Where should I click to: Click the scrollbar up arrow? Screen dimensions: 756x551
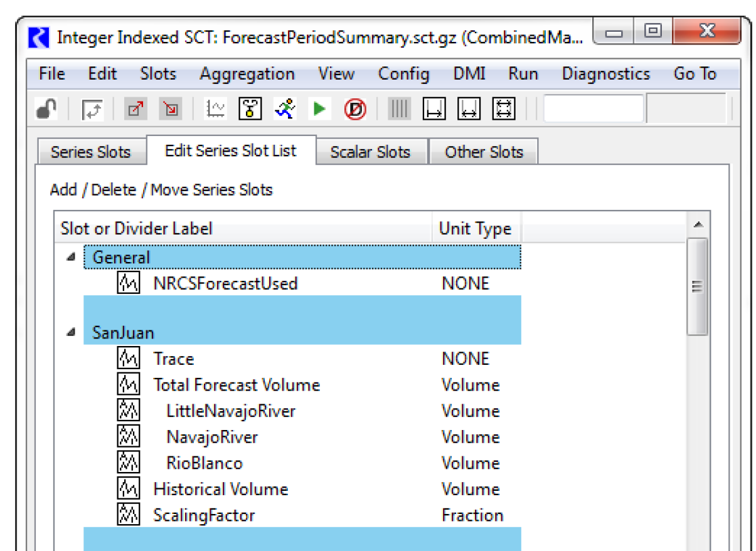click(698, 225)
